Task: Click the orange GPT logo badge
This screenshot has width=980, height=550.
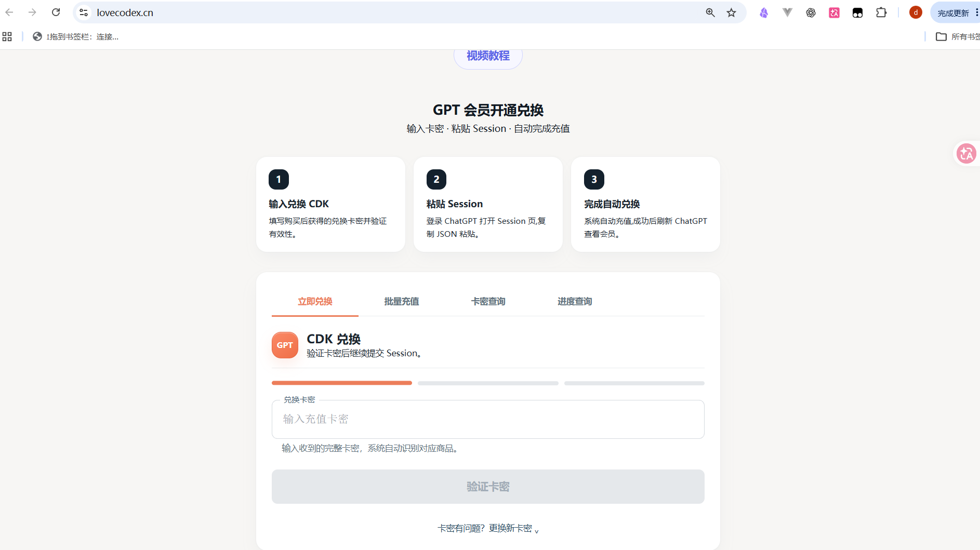Action: click(285, 345)
